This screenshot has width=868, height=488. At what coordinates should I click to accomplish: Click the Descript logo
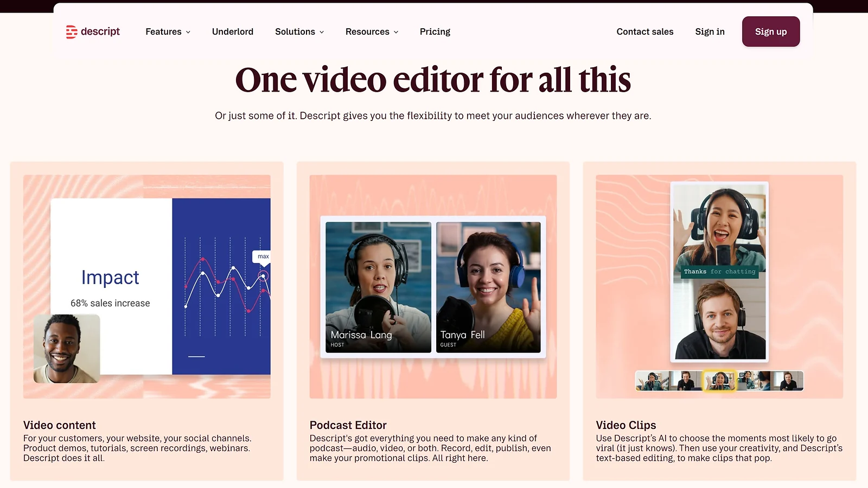(93, 32)
